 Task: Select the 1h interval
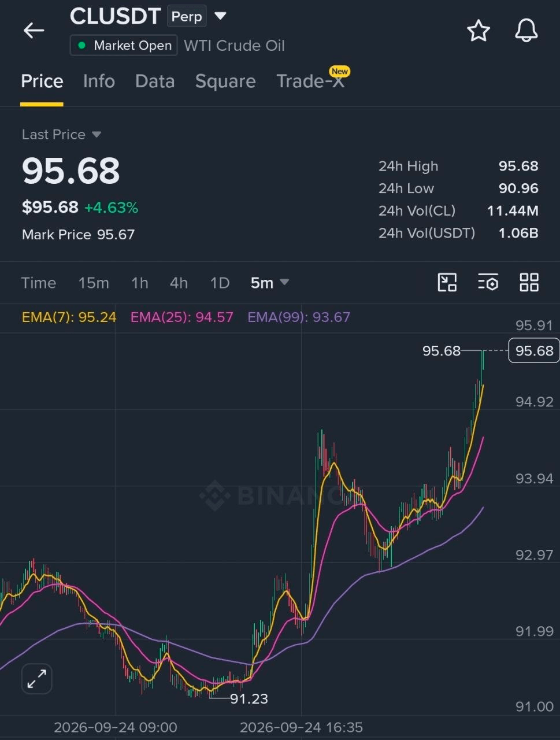tap(140, 283)
